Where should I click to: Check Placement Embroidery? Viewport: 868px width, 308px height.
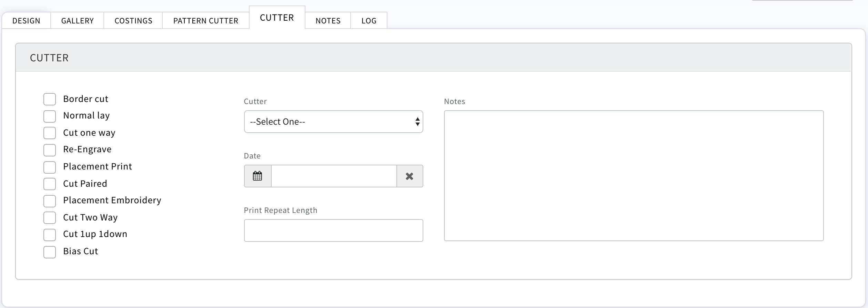(x=50, y=201)
